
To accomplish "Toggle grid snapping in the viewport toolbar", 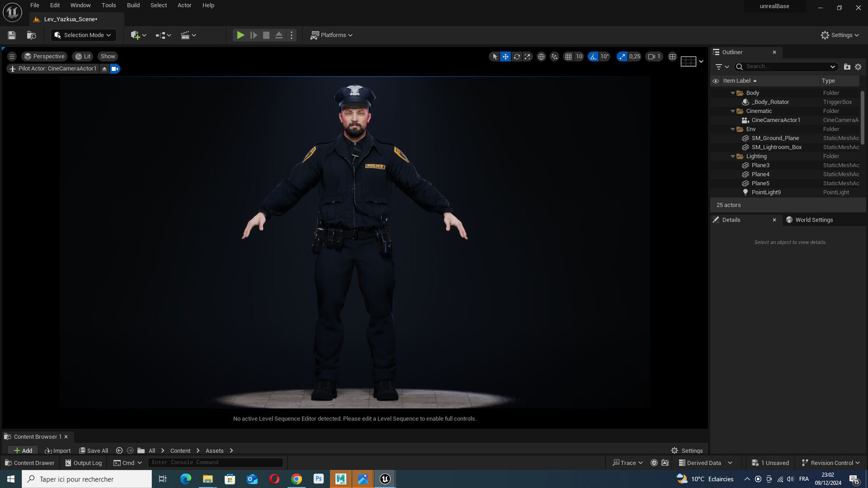I will point(568,56).
